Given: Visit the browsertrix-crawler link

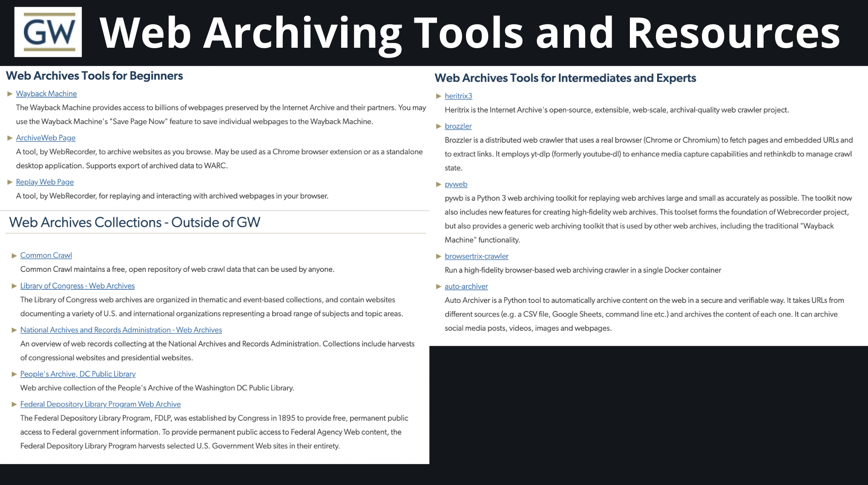Looking at the screenshot, I should pyautogui.click(x=477, y=256).
